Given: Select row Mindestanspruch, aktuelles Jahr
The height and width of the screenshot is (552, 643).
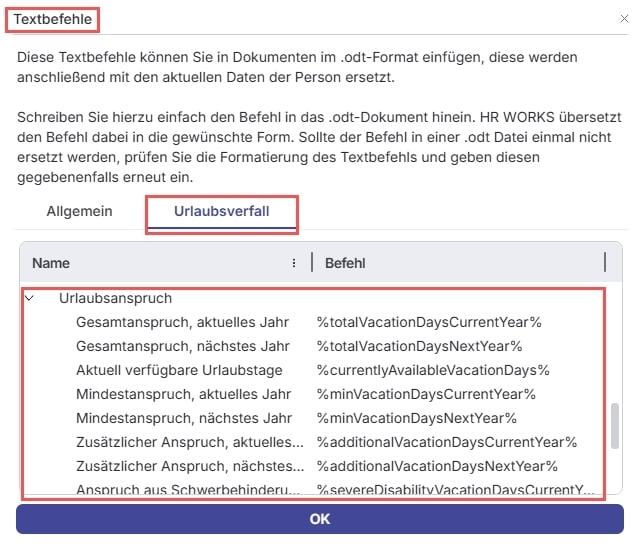Looking at the screenshot, I should click(184, 394).
